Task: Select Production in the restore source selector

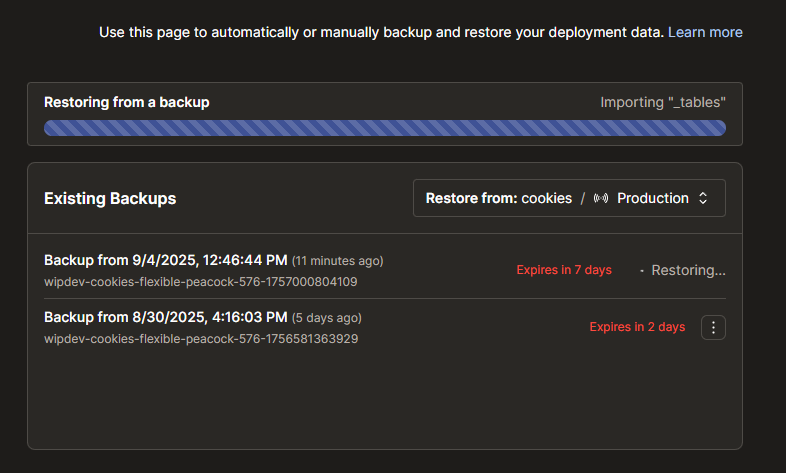Action: pyautogui.click(x=653, y=198)
